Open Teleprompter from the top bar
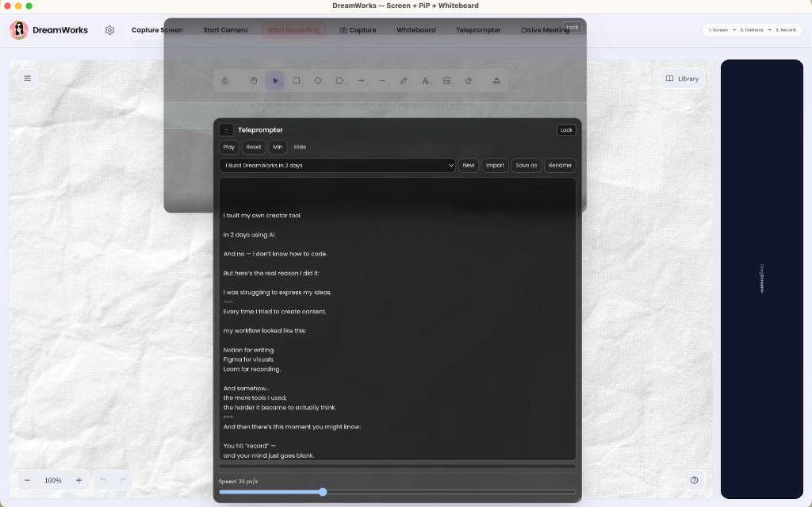Viewport: 812px width, 507px height. [478, 30]
